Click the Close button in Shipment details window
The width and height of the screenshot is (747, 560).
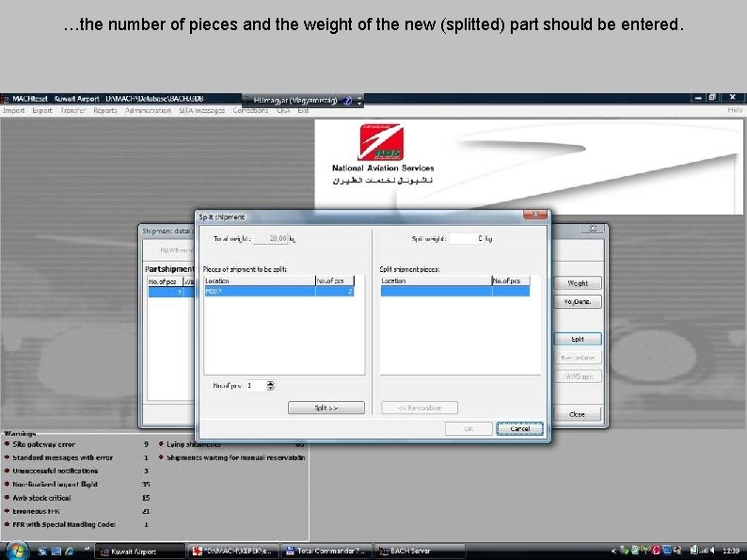tap(577, 414)
